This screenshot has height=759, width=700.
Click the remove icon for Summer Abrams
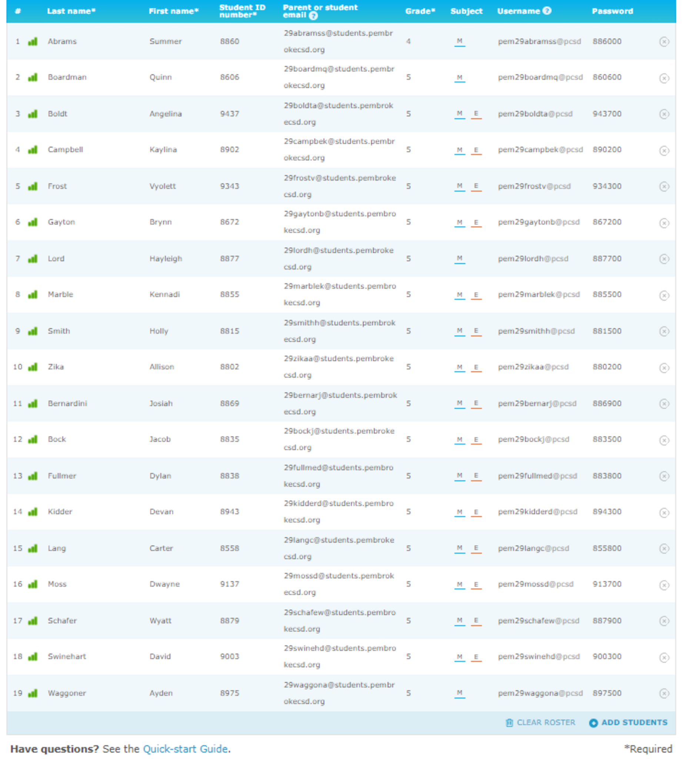coord(664,42)
